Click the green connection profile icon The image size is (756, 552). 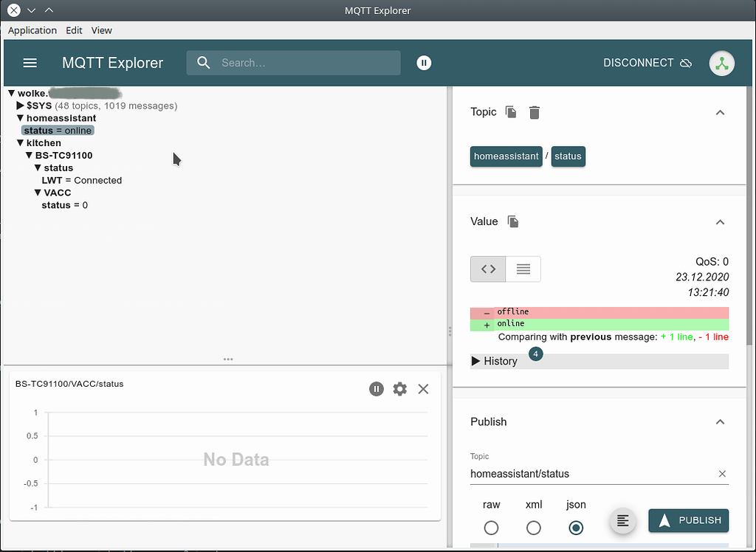[722, 63]
